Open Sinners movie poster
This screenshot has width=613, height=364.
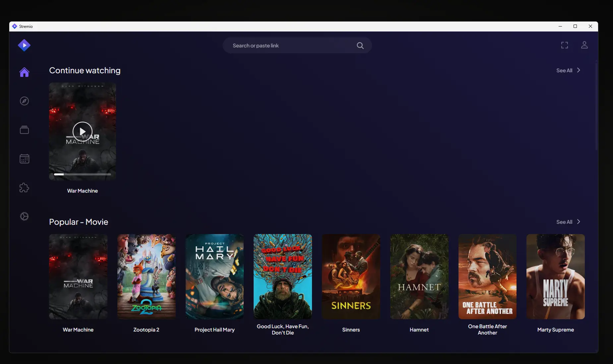[351, 276]
